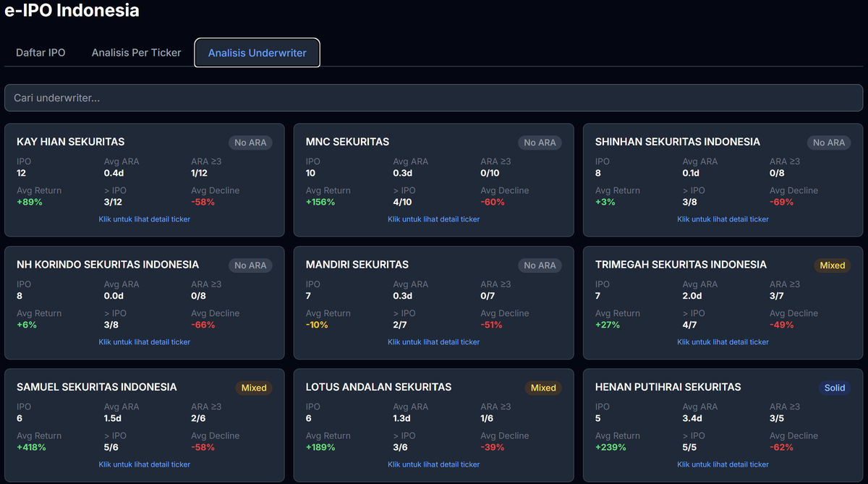This screenshot has width=868, height=484.
Task: Click the 3.4d Avg ARA on HENAN PUTIHRAI
Action: pos(692,418)
